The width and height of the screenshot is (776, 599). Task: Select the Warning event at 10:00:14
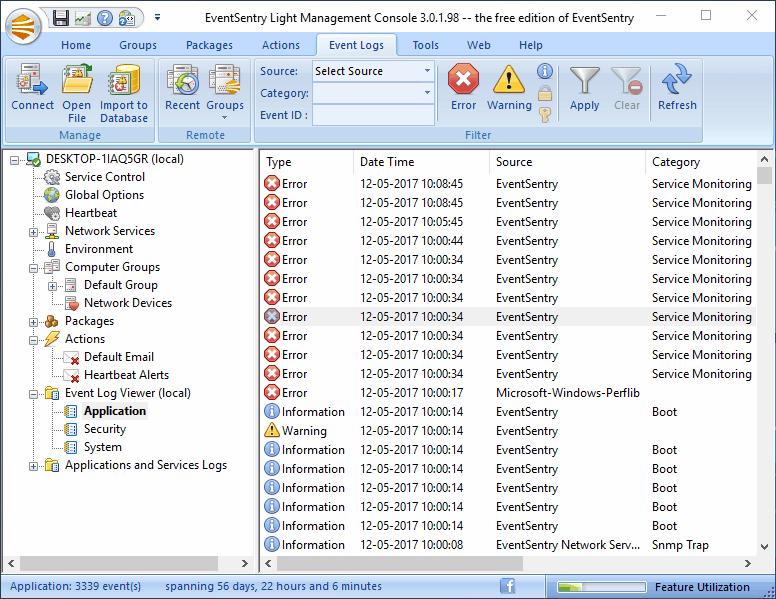pyautogui.click(x=508, y=431)
